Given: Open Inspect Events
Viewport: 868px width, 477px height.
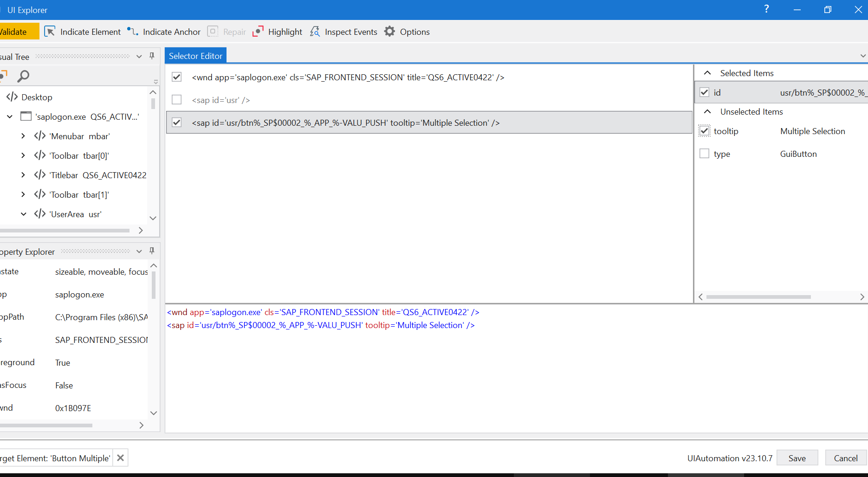Looking at the screenshot, I should point(315,32).
